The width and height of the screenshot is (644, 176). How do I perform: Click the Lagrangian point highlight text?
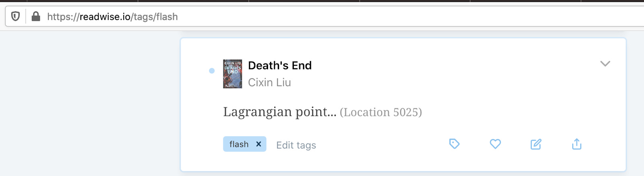pos(280,112)
